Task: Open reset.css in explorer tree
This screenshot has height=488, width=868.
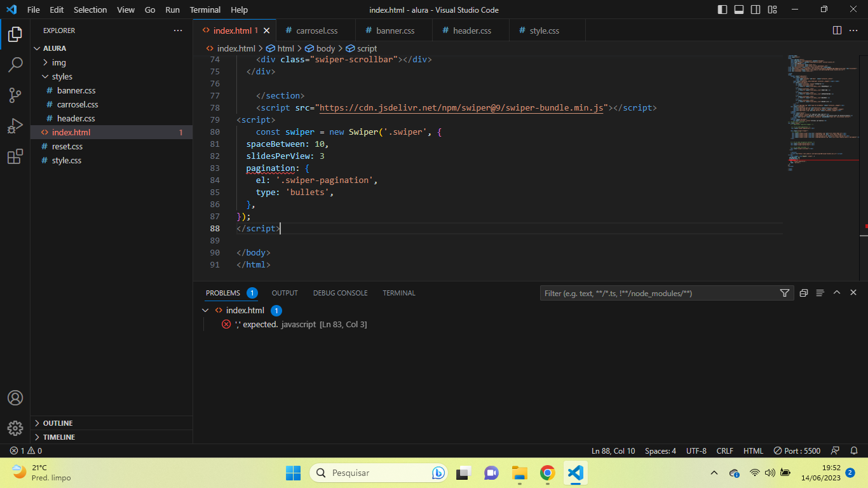Action: click(x=112, y=146)
